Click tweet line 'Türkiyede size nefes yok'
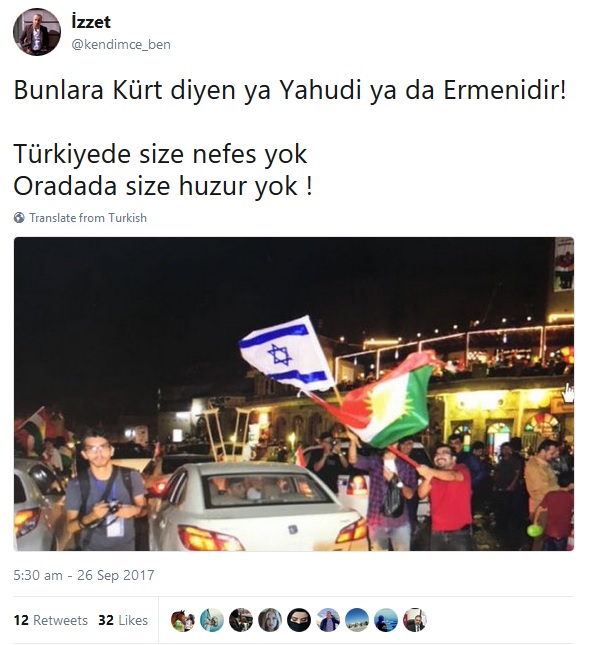 (160, 154)
